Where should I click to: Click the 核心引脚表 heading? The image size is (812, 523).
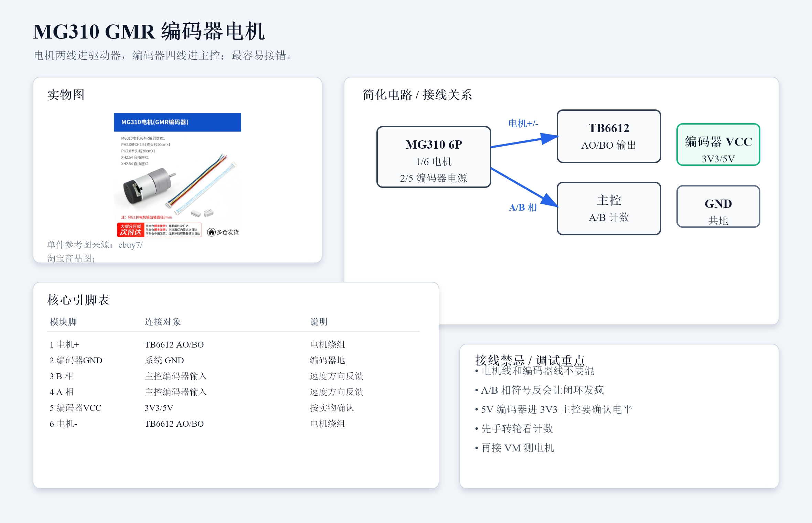pos(78,300)
